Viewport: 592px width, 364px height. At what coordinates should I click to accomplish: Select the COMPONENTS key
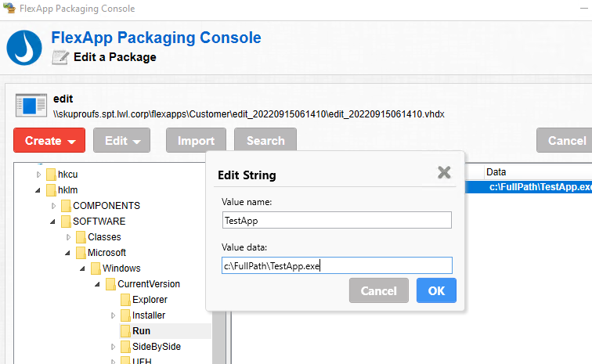[x=106, y=206]
